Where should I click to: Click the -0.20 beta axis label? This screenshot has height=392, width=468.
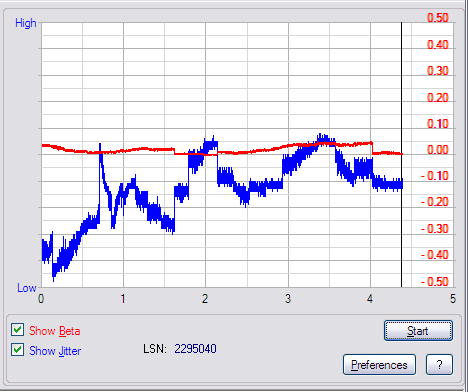pos(435,202)
